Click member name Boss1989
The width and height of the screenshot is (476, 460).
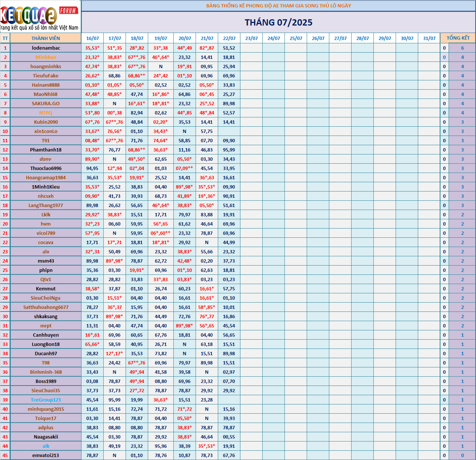coord(46,381)
